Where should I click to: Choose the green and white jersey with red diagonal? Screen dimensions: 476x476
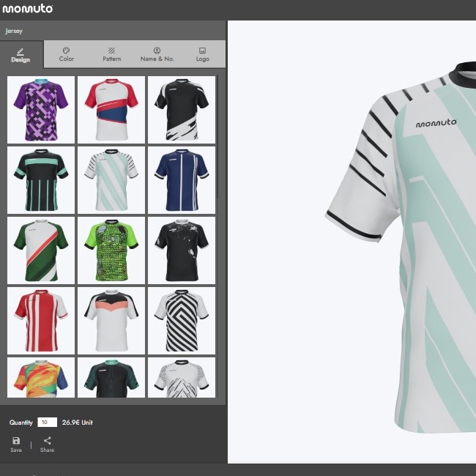[41, 250]
